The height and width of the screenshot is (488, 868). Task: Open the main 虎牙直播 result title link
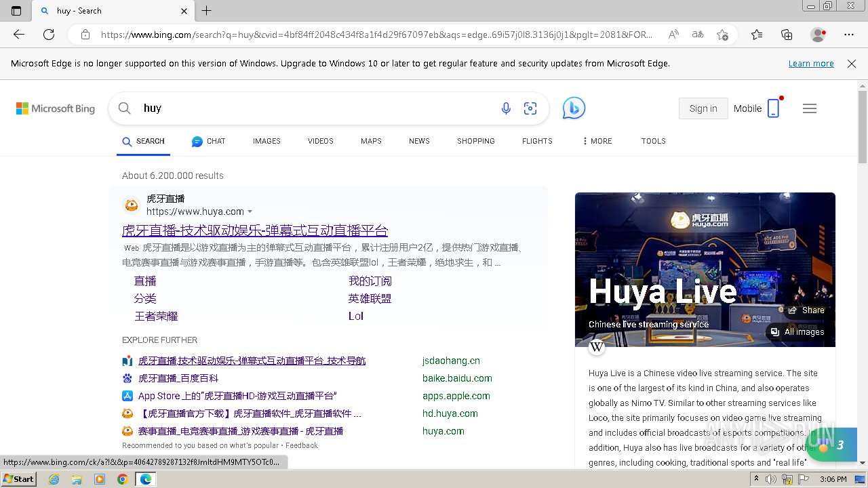[255, 230]
